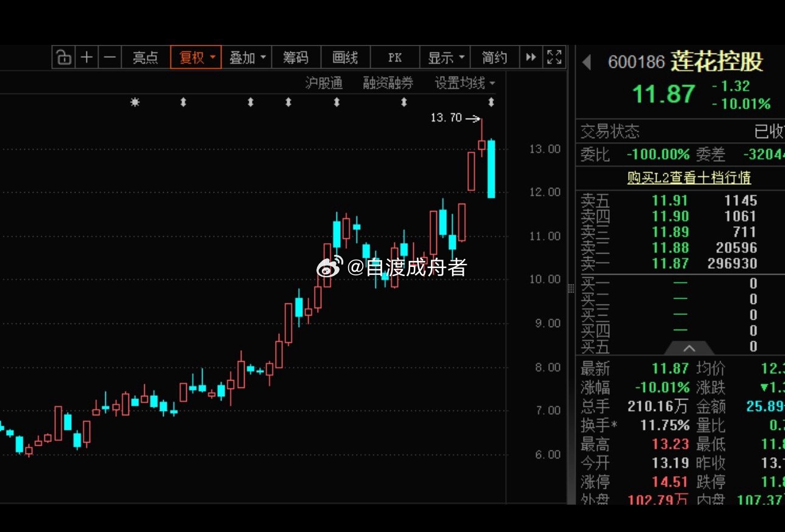
Task: Open event marker beneath 沪股通 label
Action: point(337,102)
